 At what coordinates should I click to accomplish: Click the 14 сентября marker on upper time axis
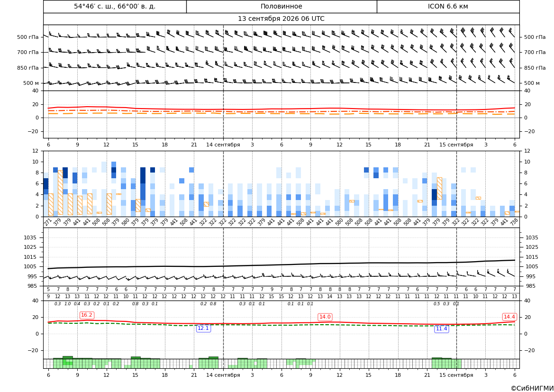coord(223,145)
